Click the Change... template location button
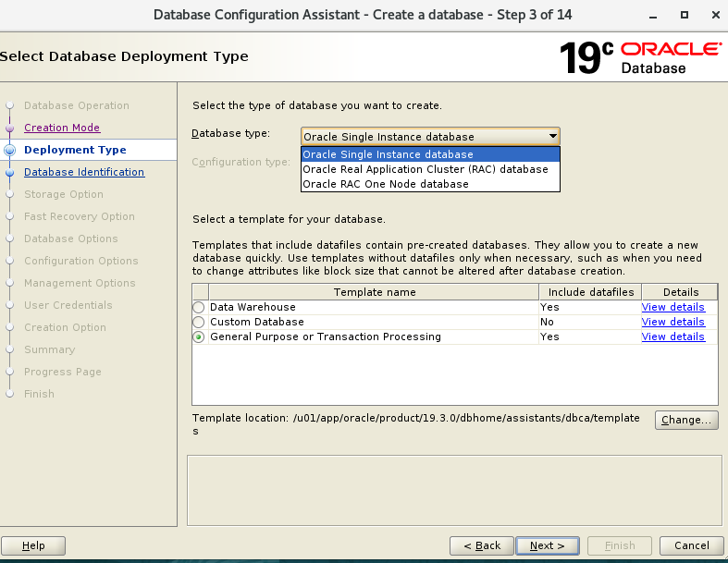 pyautogui.click(x=686, y=420)
